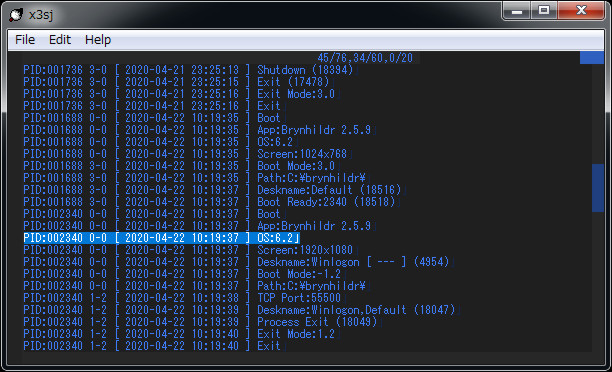Select the 'TCP Port:55500' log line
The height and width of the screenshot is (372, 612).
182,298
